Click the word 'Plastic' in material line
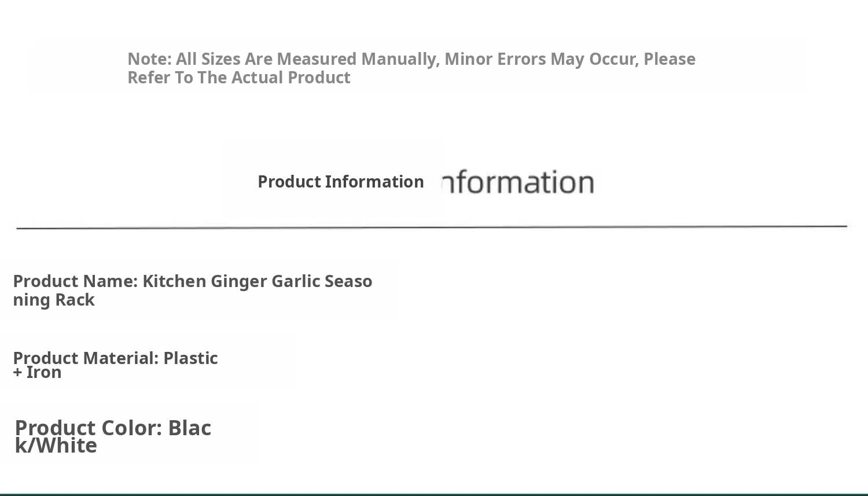The width and height of the screenshot is (868, 496). [x=190, y=358]
